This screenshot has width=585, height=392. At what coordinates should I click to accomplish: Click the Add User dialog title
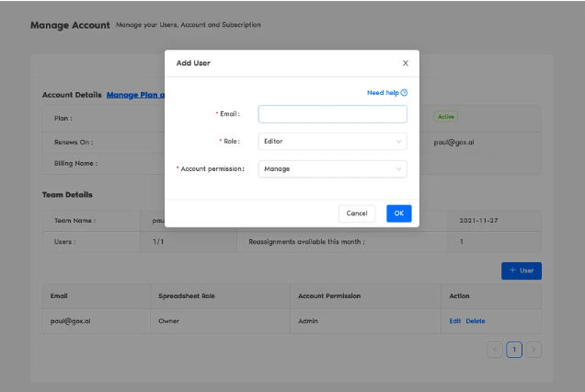(193, 63)
